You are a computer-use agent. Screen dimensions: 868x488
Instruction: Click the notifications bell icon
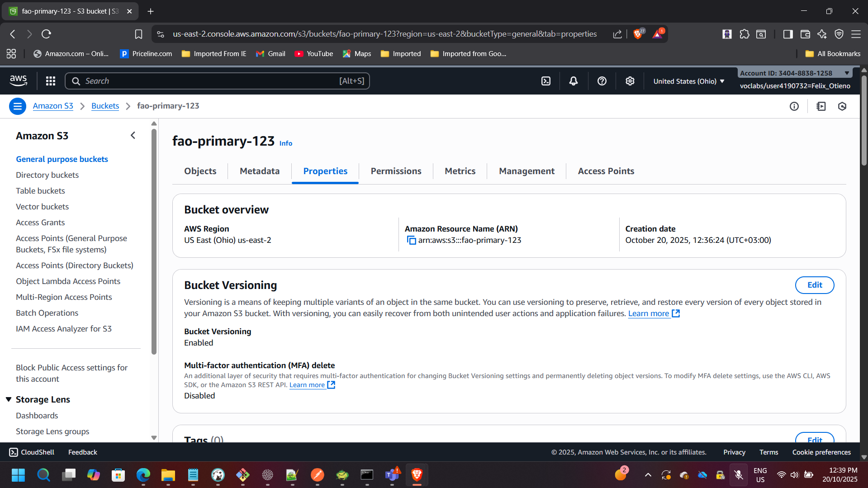574,81
